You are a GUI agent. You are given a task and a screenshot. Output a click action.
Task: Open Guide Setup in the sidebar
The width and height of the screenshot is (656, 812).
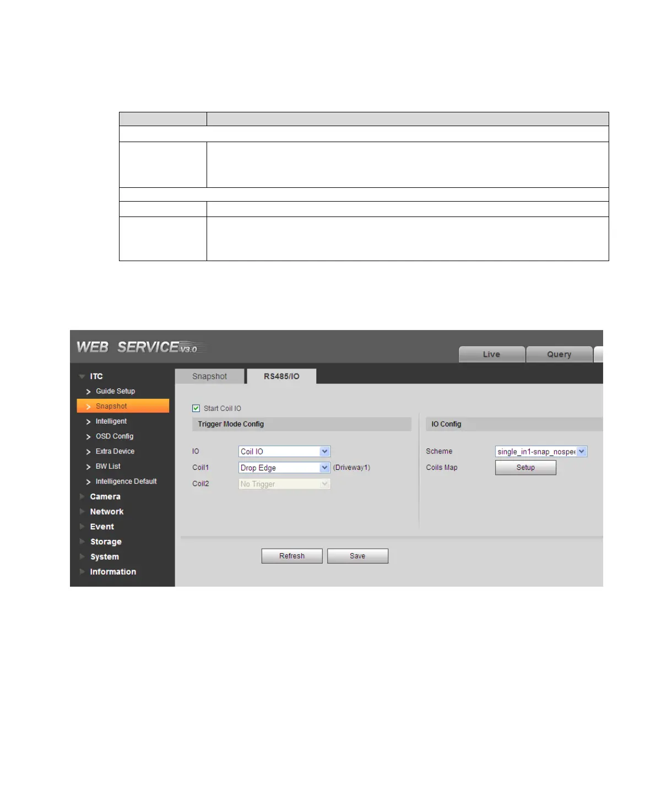coord(115,391)
